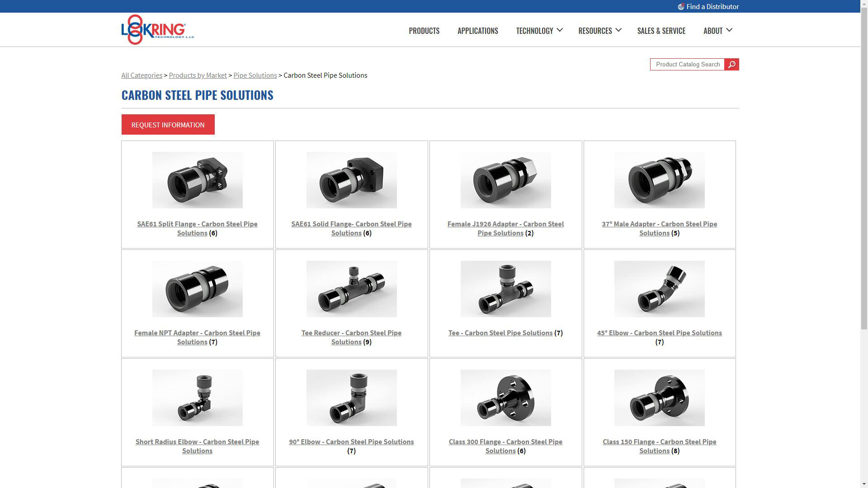Go to Sales & Service page
Image resolution: width=868 pixels, height=488 pixels.
pyautogui.click(x=661, y=31)
